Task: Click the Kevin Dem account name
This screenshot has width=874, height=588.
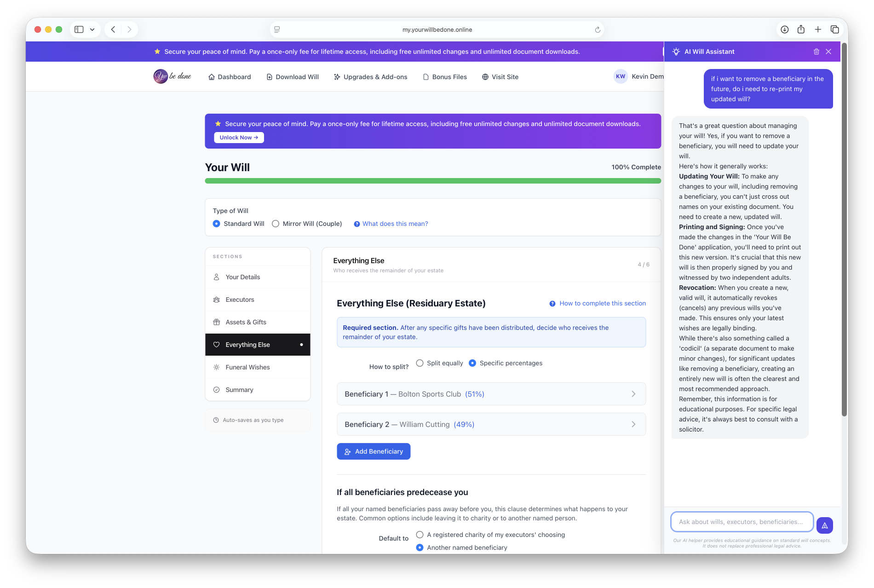Action: (648, 76)
